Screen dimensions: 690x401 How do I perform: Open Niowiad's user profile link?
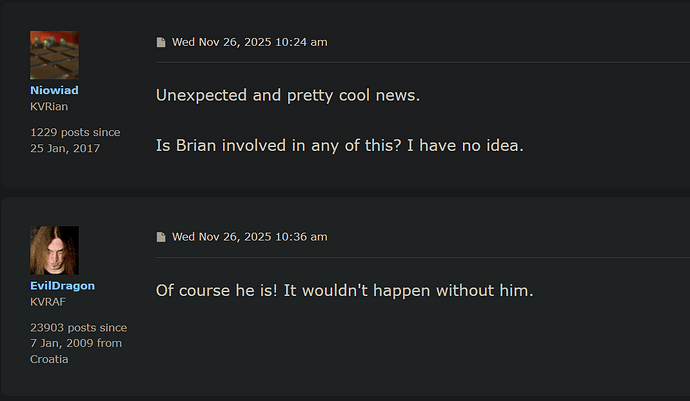tap(54, 90)
